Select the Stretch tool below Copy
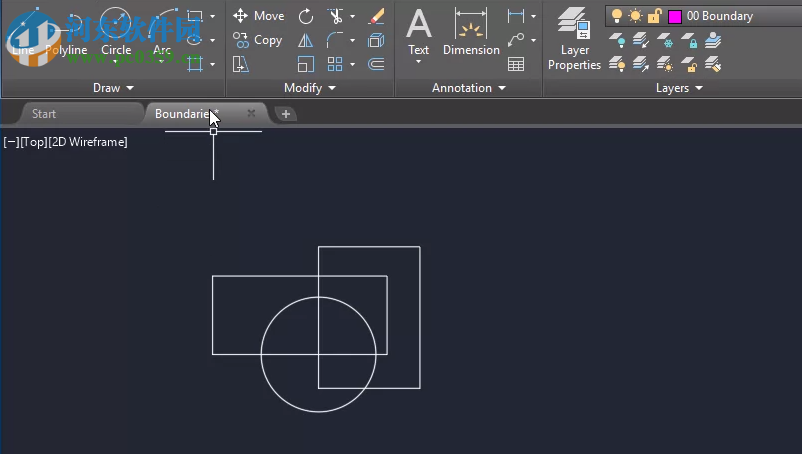 click(240, 64)
